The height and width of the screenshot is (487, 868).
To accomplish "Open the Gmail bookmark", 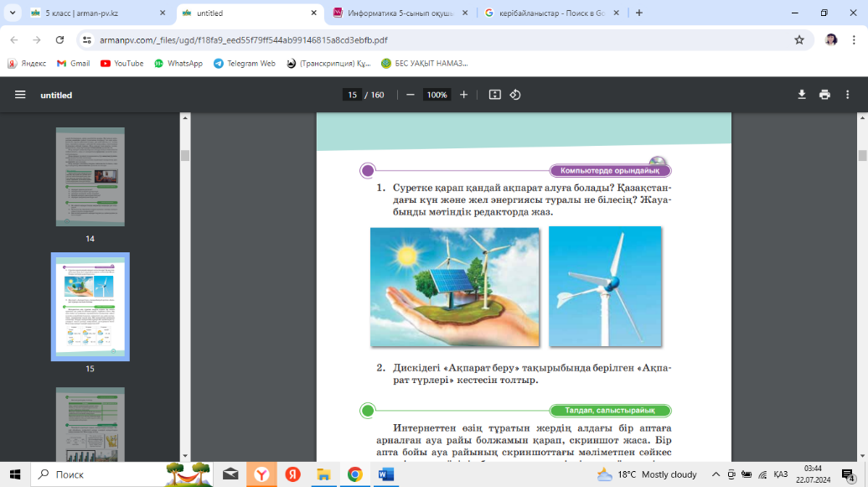I will pyautogui.click(x=74, y=63).
